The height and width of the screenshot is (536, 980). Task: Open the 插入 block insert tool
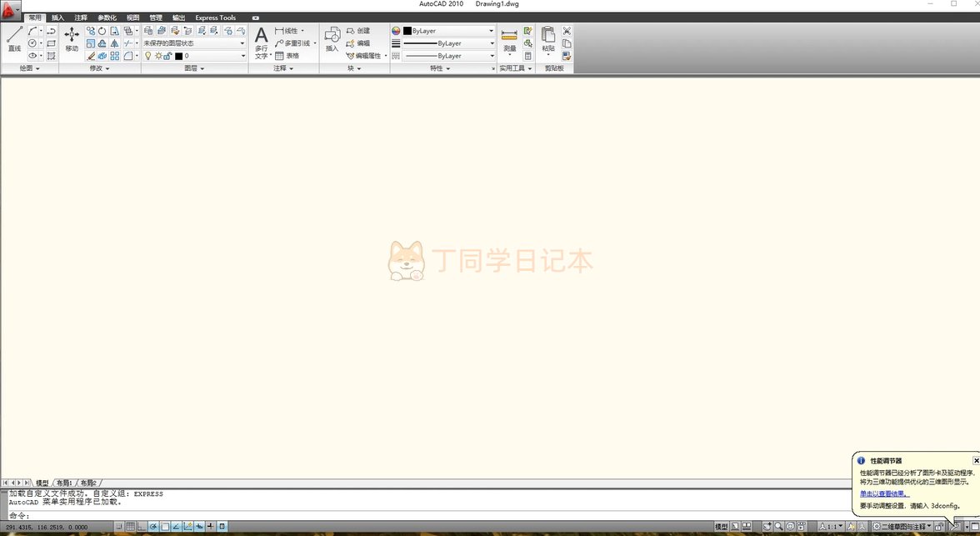(x=332, y=39)
